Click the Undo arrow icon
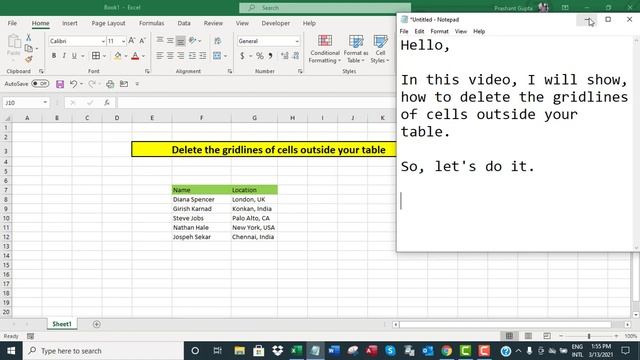This screenshot has height=360, width=640. [x=73, y=84]
